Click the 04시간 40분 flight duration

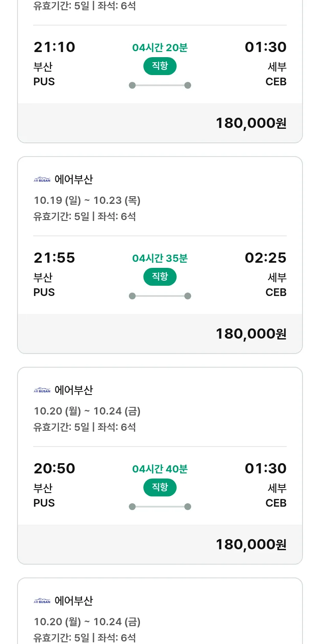click(160, 469)
